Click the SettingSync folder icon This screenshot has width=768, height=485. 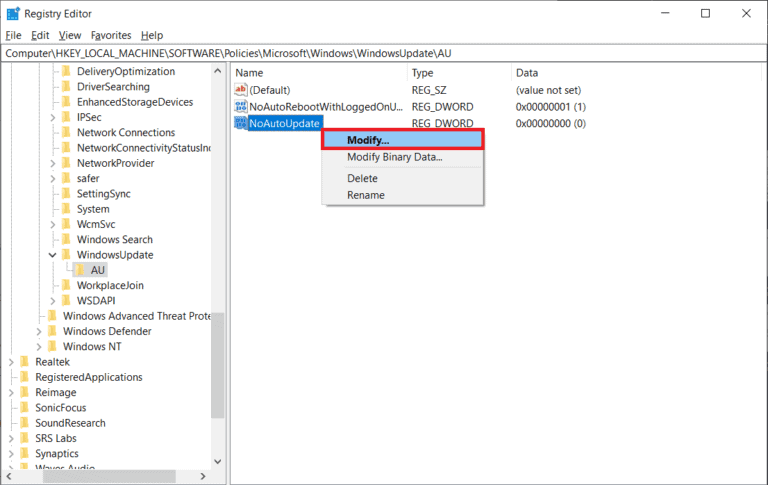[67, 194]
